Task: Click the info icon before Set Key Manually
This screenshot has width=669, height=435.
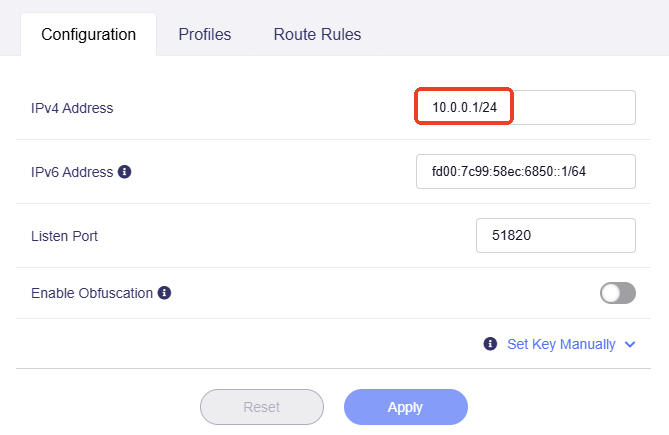Action: pyautogui.click(x=490, y=344)
